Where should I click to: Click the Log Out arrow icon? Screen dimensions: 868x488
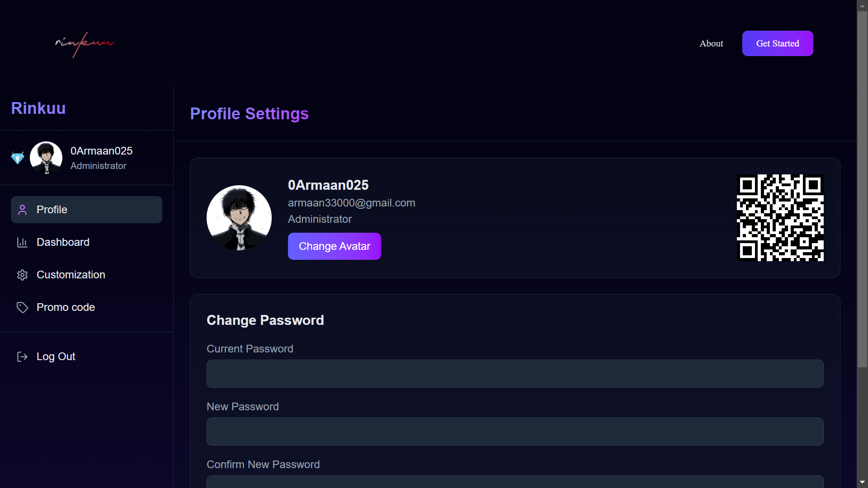(x=22, y=357)
